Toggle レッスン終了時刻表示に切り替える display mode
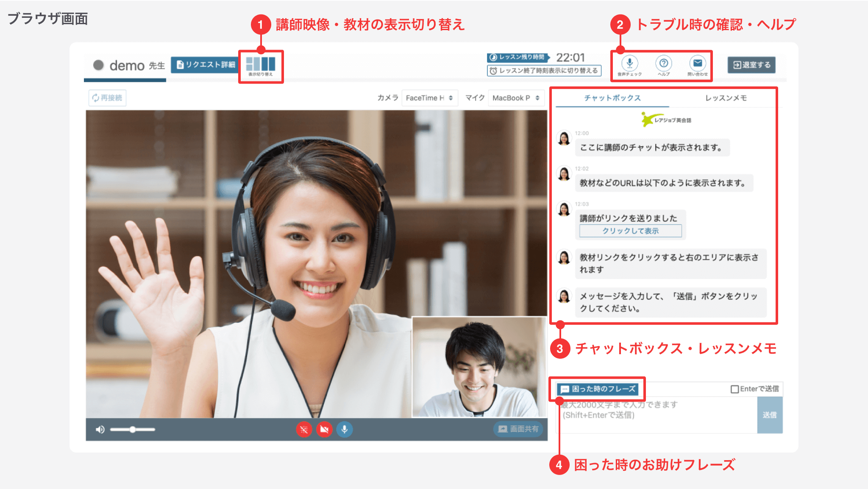 point(544,71)
